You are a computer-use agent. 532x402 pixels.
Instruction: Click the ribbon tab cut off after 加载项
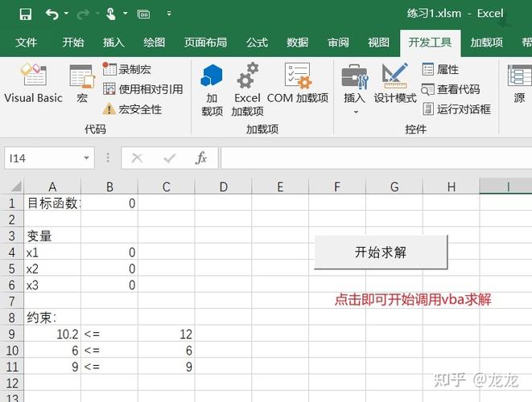(526, 43)
